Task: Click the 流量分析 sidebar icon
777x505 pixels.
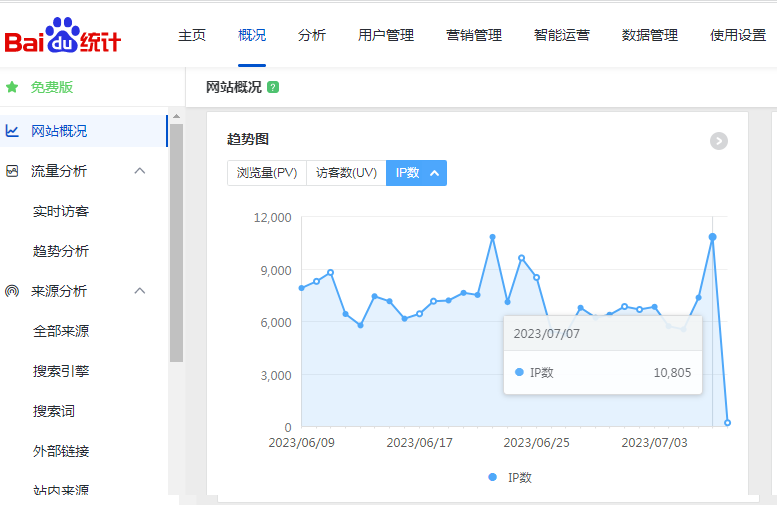Action: (x=12, y=171)
